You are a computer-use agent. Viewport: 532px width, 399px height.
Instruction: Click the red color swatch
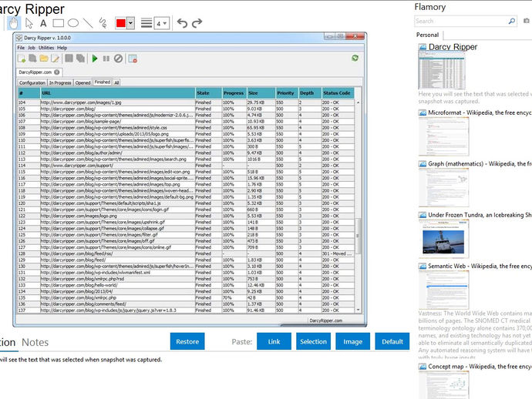tap(121, 23)
